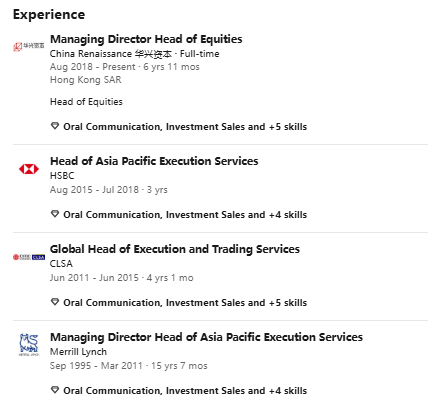Image resolution: width=428 pixels, height=416 pixels.
Task: Click skills diamond icon under CLSA entry
Action: (x=55, y=302)
